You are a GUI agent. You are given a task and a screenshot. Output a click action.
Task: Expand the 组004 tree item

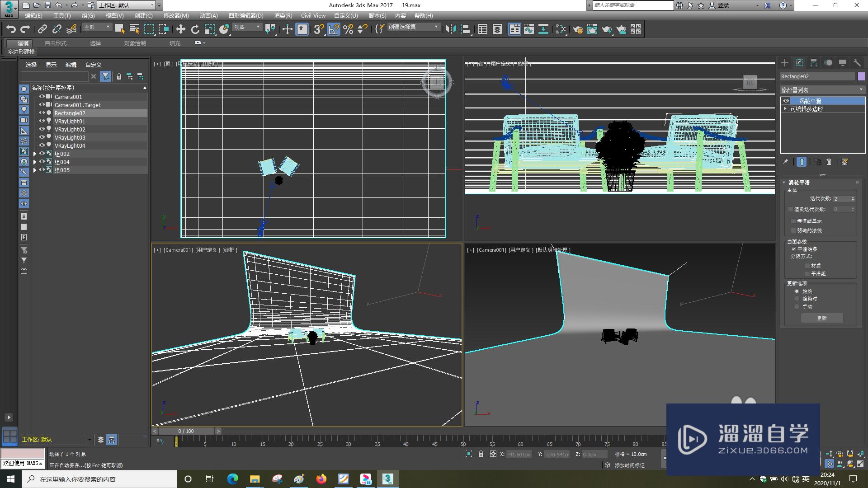click(35, 162)
